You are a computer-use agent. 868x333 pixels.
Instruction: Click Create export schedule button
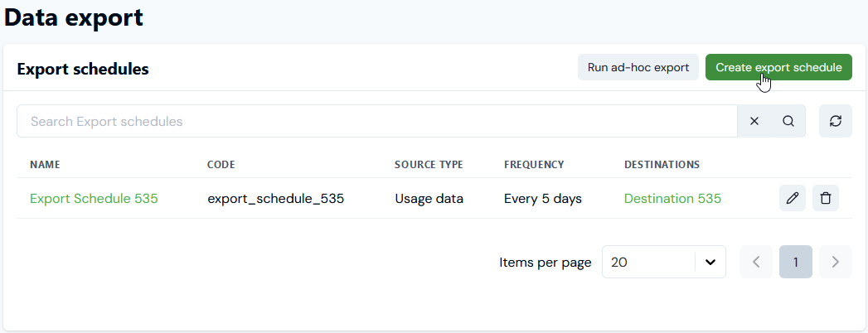[778, 67]
